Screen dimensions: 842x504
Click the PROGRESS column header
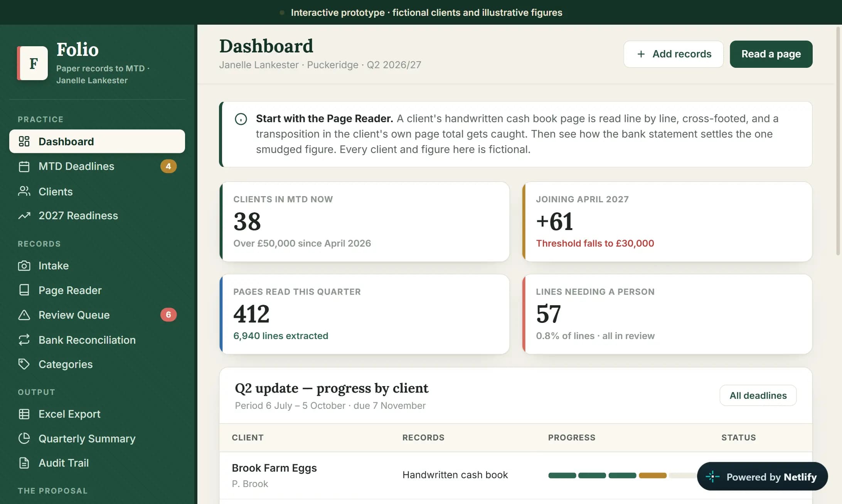(x=572, y=438)
